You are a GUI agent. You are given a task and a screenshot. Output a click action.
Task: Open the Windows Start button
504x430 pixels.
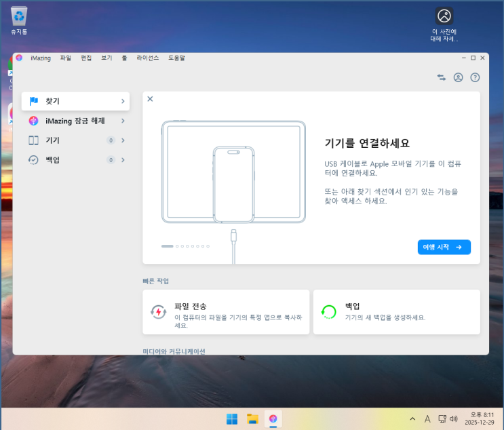click(x=232, y=418)
